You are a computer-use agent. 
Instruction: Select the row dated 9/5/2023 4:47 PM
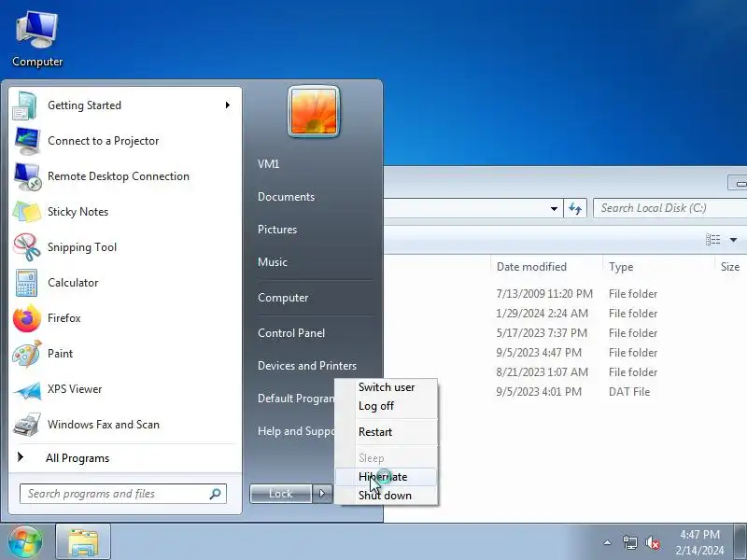coord(565,353)
